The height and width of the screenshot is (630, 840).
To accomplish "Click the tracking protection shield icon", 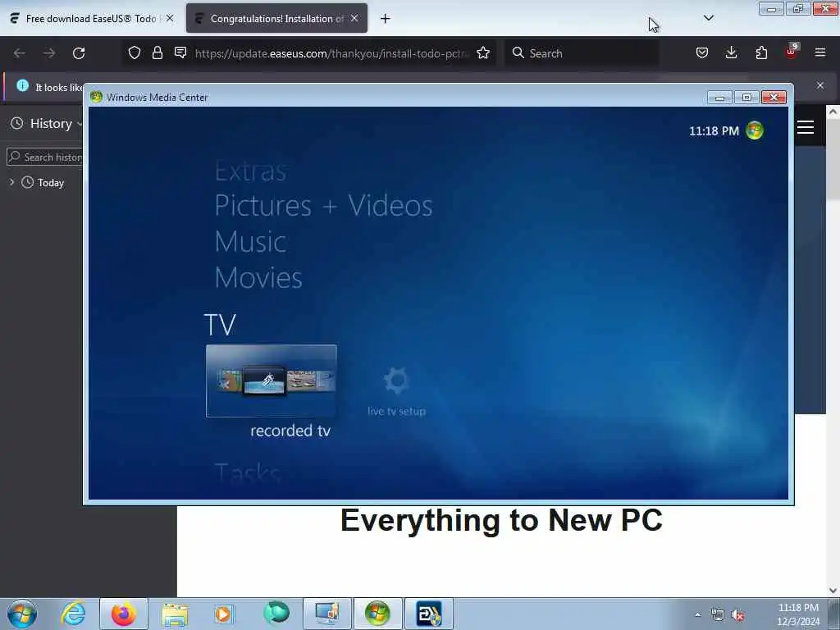I will [x=135, y=52].
